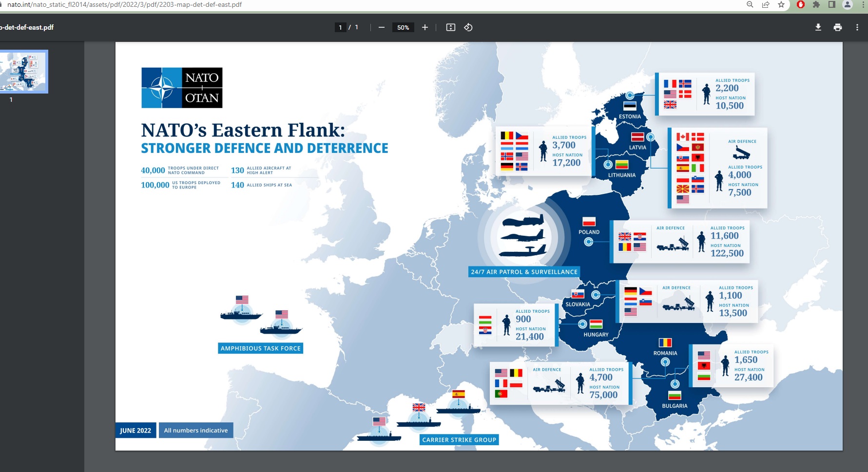The height and width of the screenshot is (472, 868).
Task: Click host nation value 27,400
Action: click(x=749, y=378)
